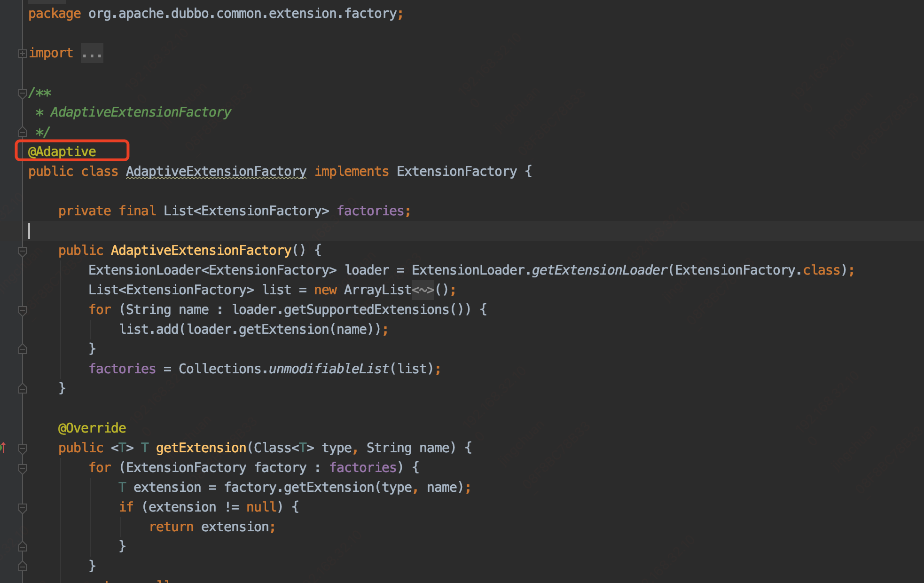
Task: Click the unmodifiableList method call
Action: click(329, 369)
